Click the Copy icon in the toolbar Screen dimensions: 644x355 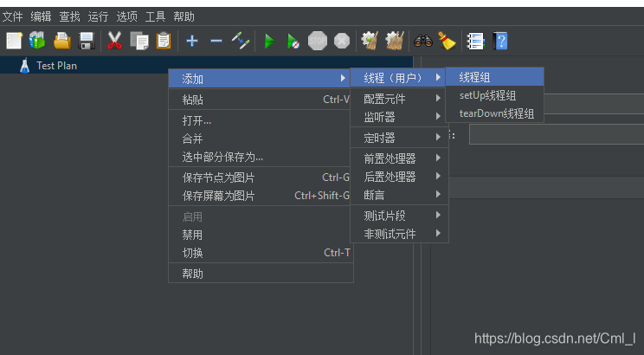(139, 41)
